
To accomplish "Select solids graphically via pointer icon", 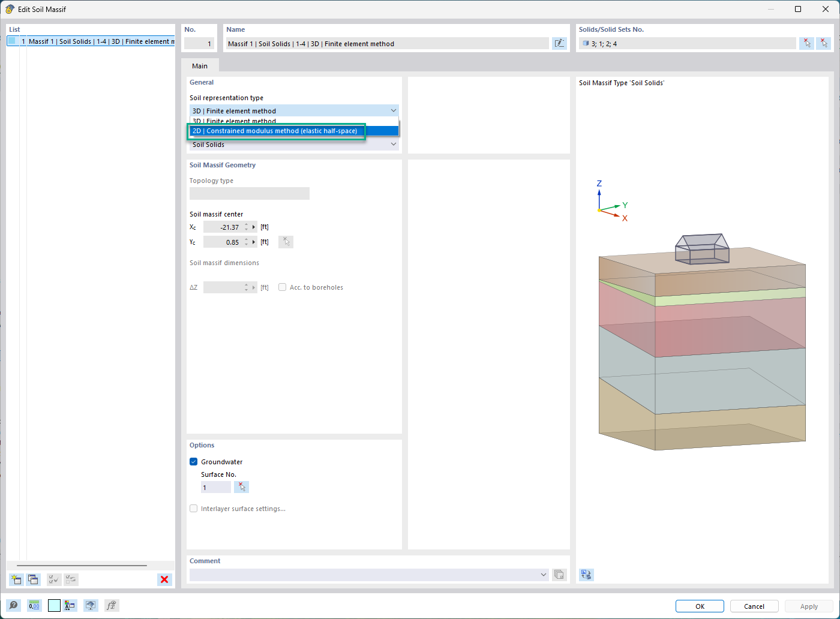I will pyautogui.click(x=806, y=43).
